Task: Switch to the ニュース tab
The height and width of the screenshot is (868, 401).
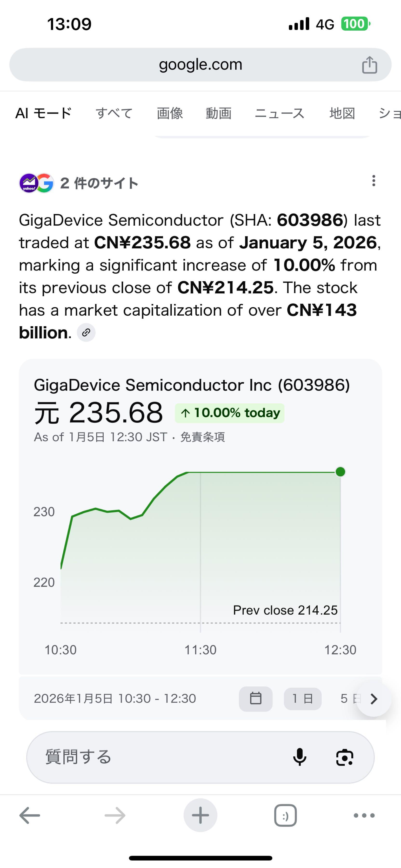Action: 280,113
